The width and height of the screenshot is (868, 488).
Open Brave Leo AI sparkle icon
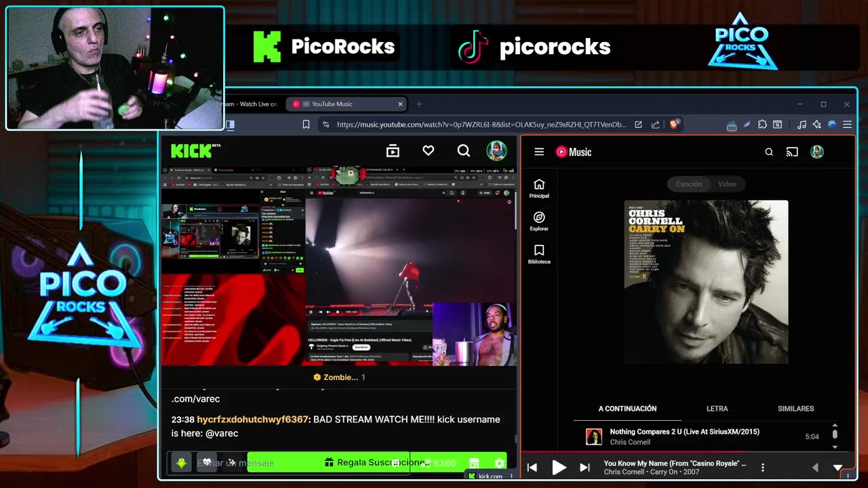816,124
